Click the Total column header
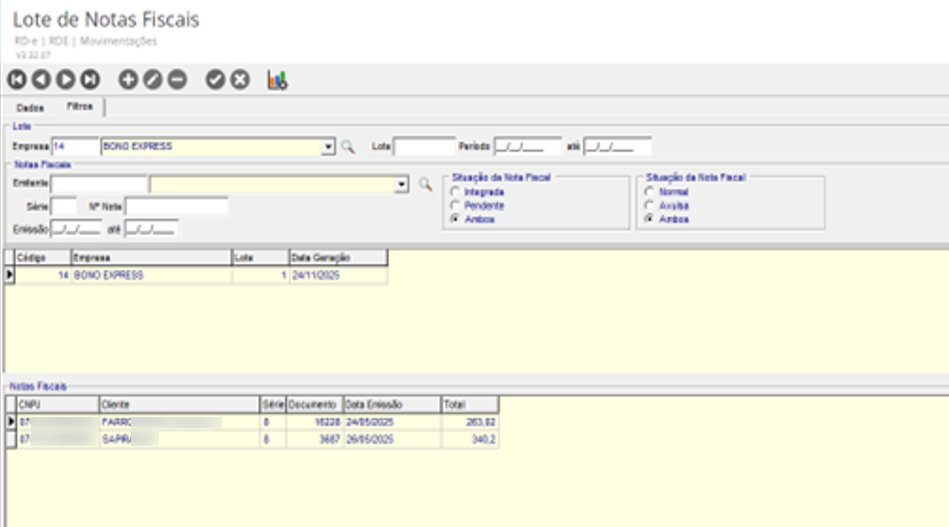The width and height of the screenshot is (949, 527). [x=470, y=405]
